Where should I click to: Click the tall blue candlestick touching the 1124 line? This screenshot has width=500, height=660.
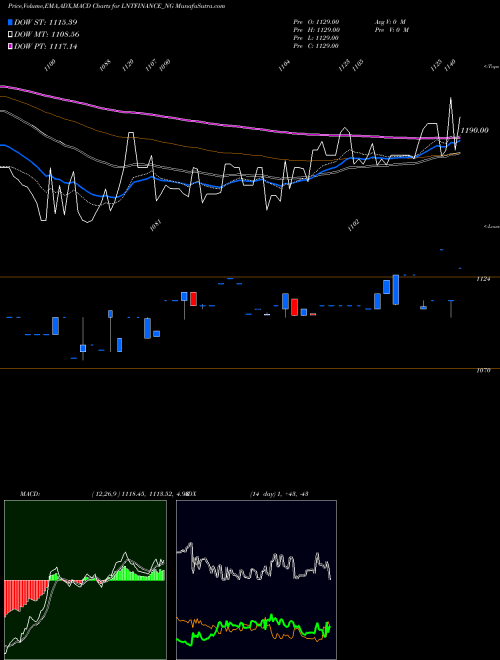[x=396, y=290]
